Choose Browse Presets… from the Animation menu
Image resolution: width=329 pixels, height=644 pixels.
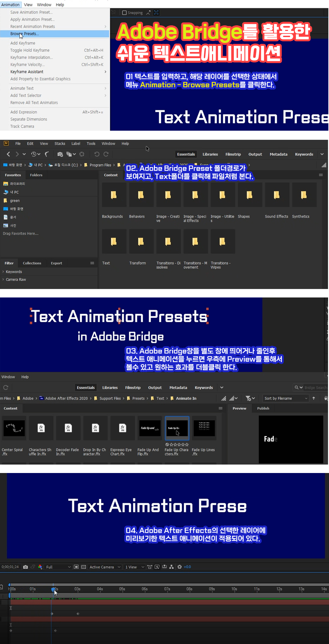55,34
